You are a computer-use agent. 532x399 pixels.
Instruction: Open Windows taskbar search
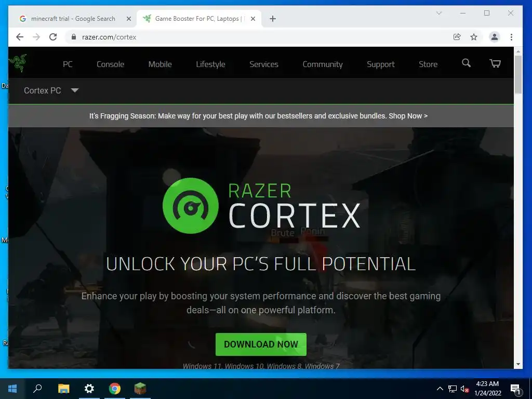coord(37,389)
